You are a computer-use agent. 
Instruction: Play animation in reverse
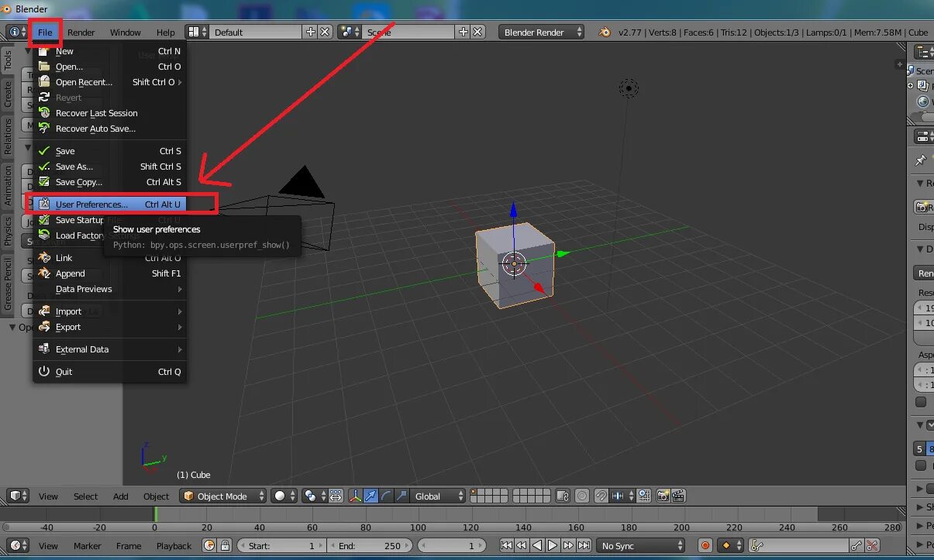537,546
